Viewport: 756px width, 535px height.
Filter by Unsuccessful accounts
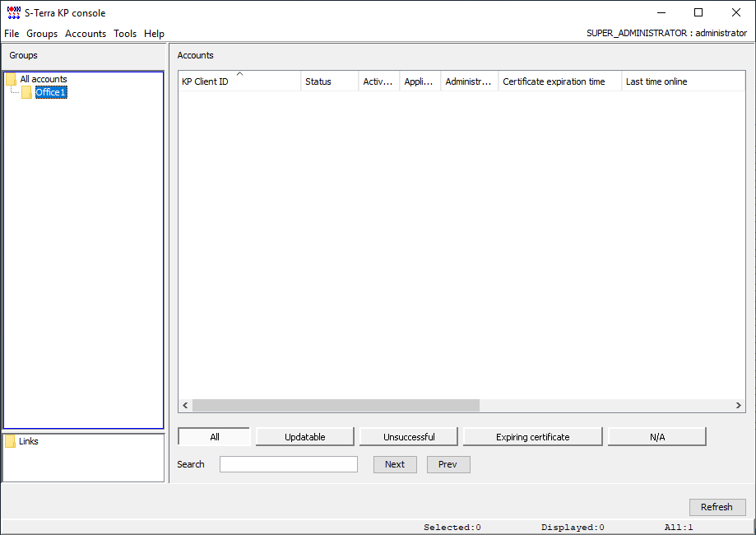coord(409,436)
